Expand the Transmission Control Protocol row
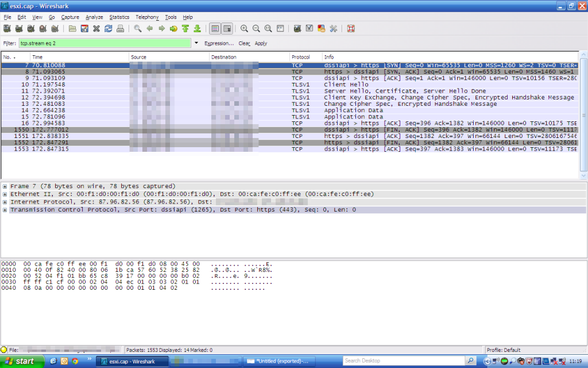588x368 pixels. (5, 210)
